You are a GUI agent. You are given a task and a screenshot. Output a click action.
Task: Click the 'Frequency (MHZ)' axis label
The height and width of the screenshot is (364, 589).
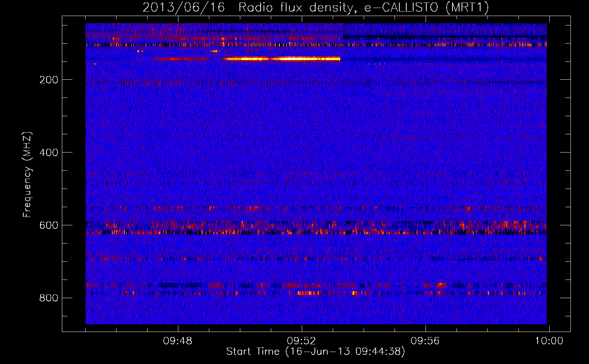pos(27,175)
